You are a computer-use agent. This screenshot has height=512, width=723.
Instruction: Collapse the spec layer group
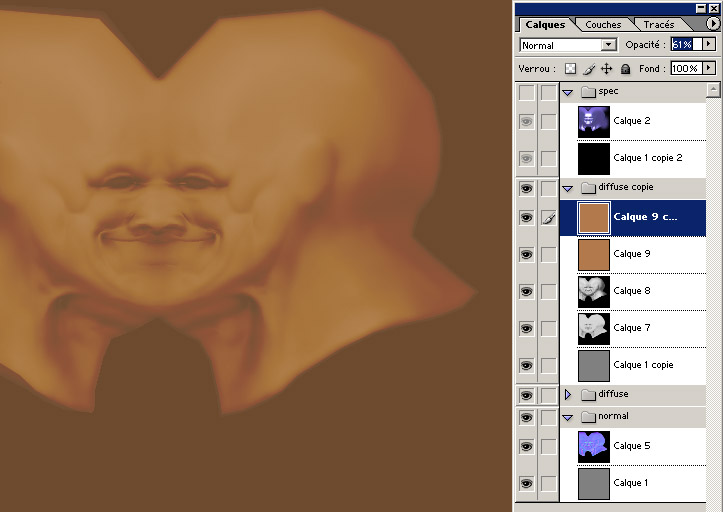coord(568,93)
